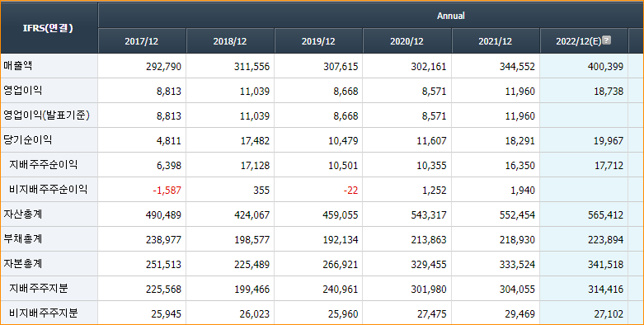Select 당기순이익 value 11,607
Screen dimensions: 644x325
[431, 141]
